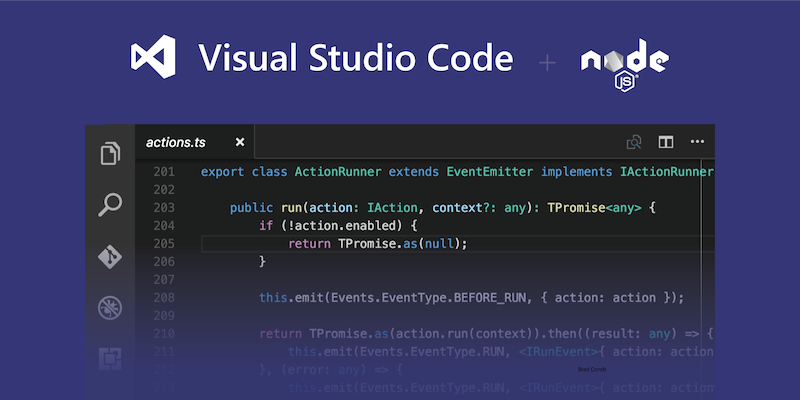Click 'null' on line 205
Screen dimensions: 800x400
[x=439, y=244]
